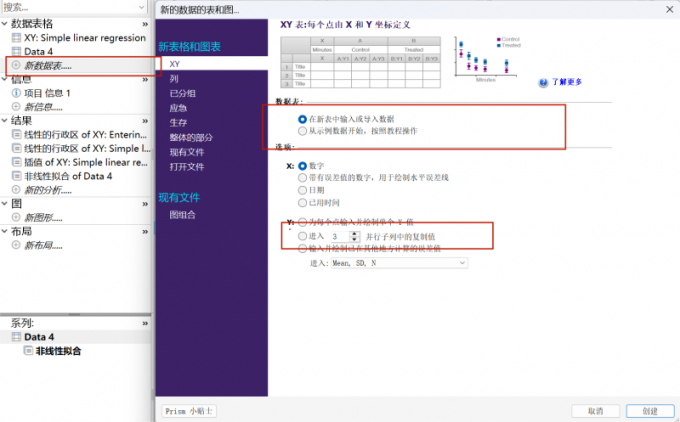Open the double-arrow menu of 结果 section
Viewport: 680px width, 422px height.
[x=145, y=121]
